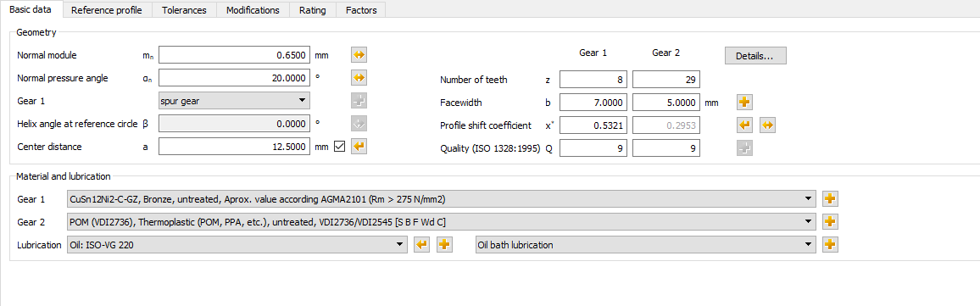This screenshot has height=306, width=980.
Task: Click left arrow icon beside Profile shift coefficient
Action: coord(745,125)
